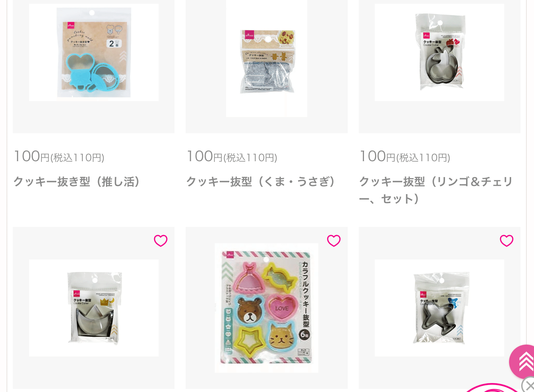Viewport: 534px width, 392px height.
Task: Open クッキー抜き型（推し活） product link
Action: 77,182
